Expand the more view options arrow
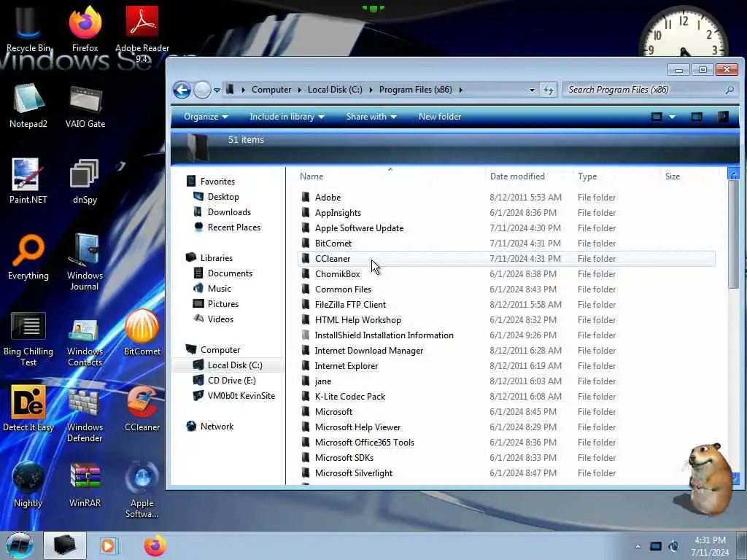747x560 pixels. [672, 117]
